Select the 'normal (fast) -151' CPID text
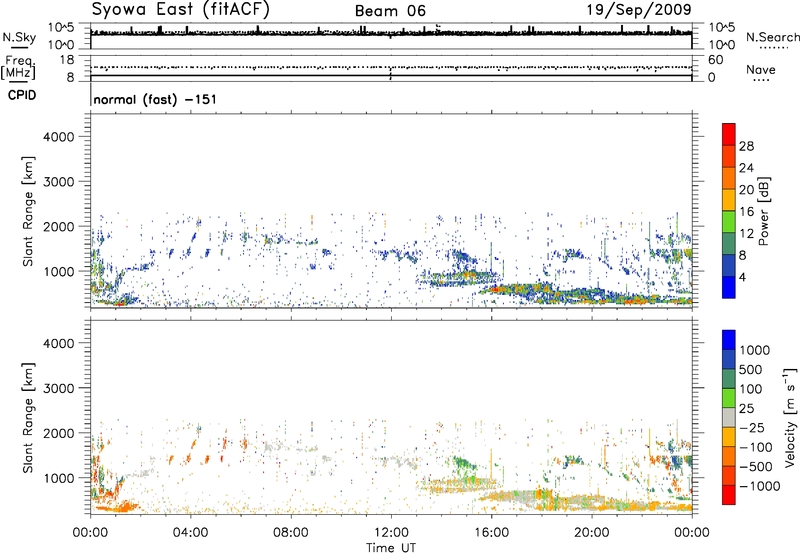Screen dimensions: 800x554 [155, 99]
